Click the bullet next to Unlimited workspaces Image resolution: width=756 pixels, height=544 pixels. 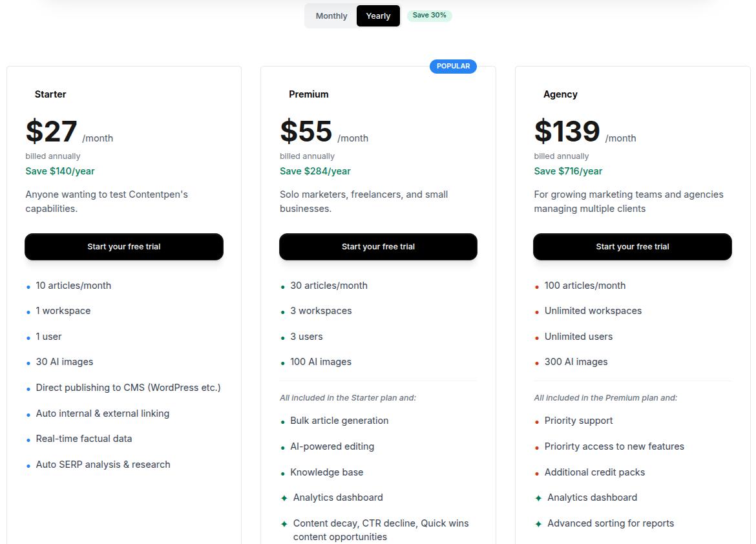pos(536,311)
